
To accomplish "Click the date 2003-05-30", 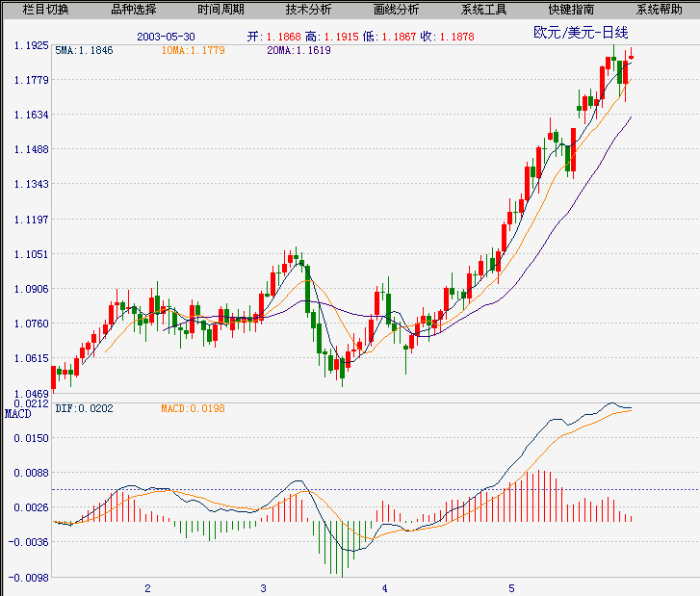I will (x=166, y=37).
